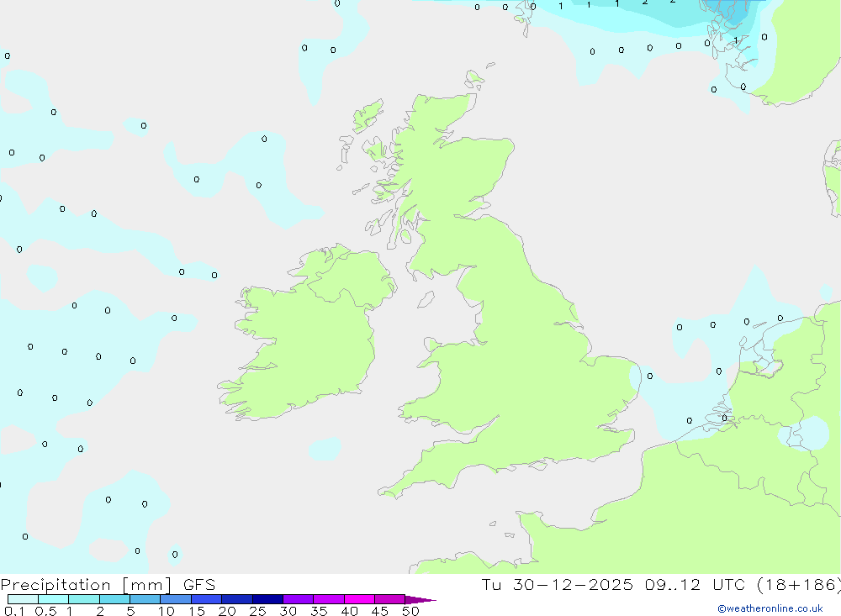Click the legend swatch between 25 and 30
This screenshot has height=616, width=841.
click(x=267, y=599)
